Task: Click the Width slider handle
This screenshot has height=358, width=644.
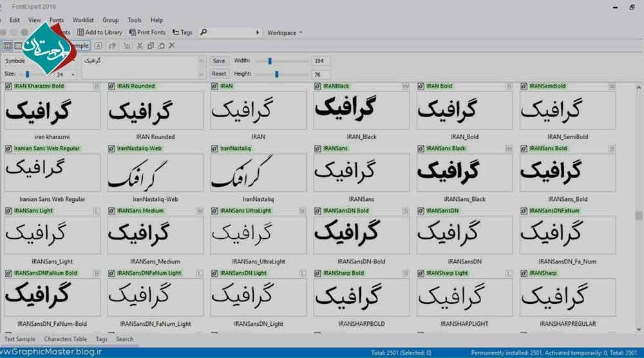Action: pos(270,61)
